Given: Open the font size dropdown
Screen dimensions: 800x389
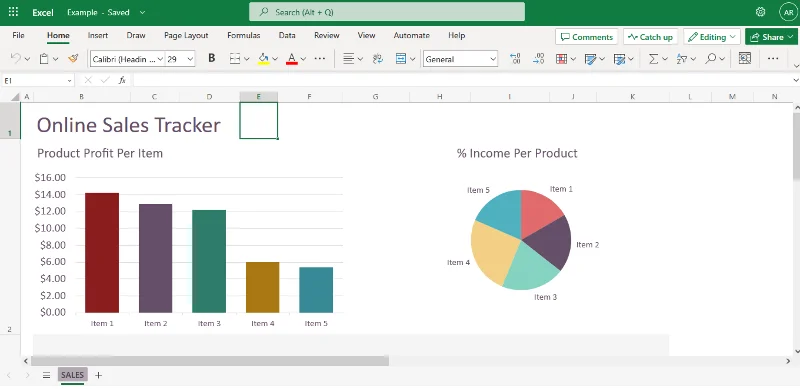Looking at the screenshot, I should [x=190, y=59].
